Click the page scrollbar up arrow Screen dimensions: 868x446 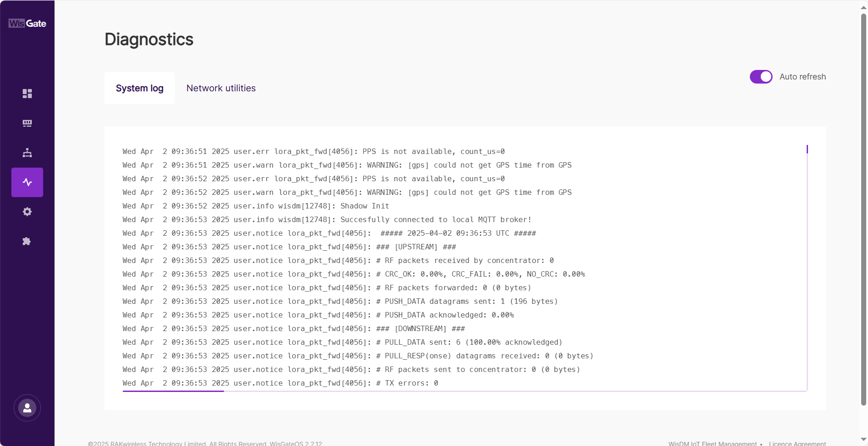click(863, 7)
